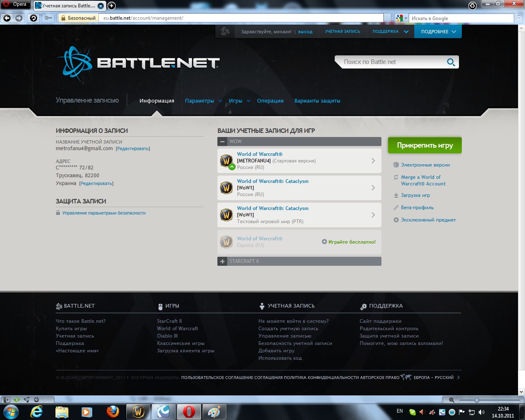525x420 pixels.
Task: Click volume speaker icon in system tray
Action: pyautogui.click(x=482, y=412)
